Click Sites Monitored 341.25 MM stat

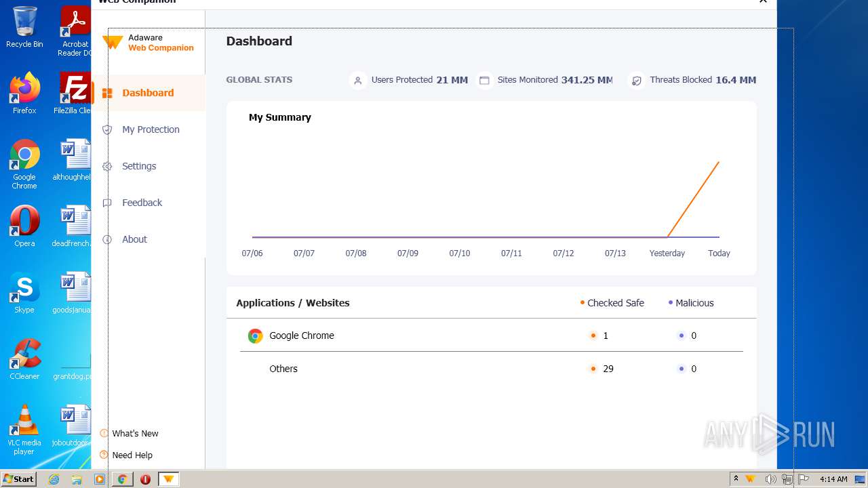(x=555, y=80)
